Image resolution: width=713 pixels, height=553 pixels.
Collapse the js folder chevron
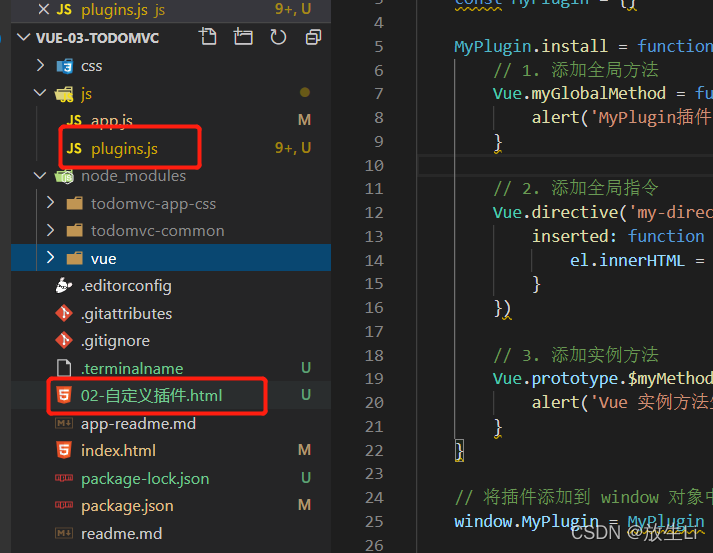pos(40,93)
